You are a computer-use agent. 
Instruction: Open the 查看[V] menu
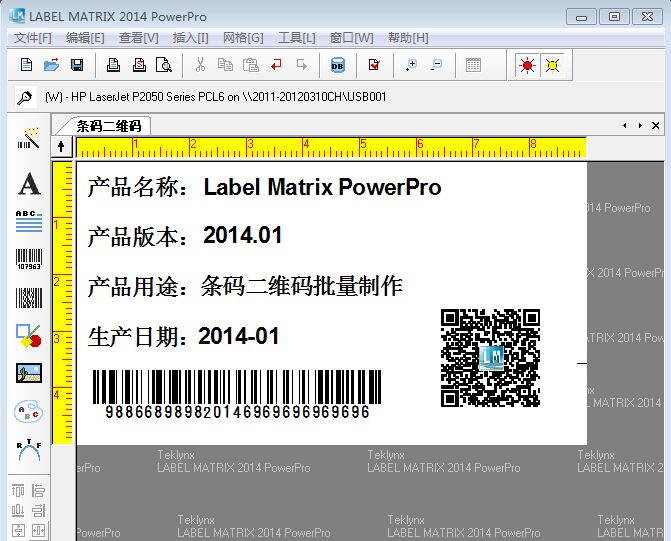[139, 38]
